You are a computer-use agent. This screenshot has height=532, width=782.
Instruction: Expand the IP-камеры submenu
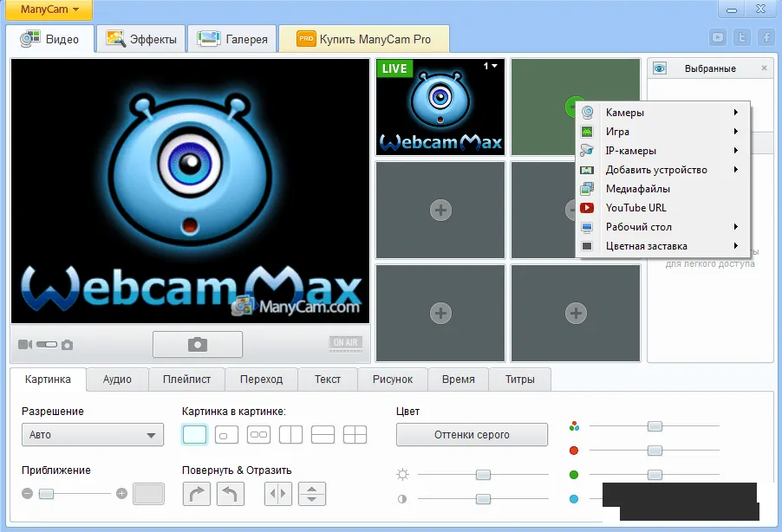[x=663, y=151]
